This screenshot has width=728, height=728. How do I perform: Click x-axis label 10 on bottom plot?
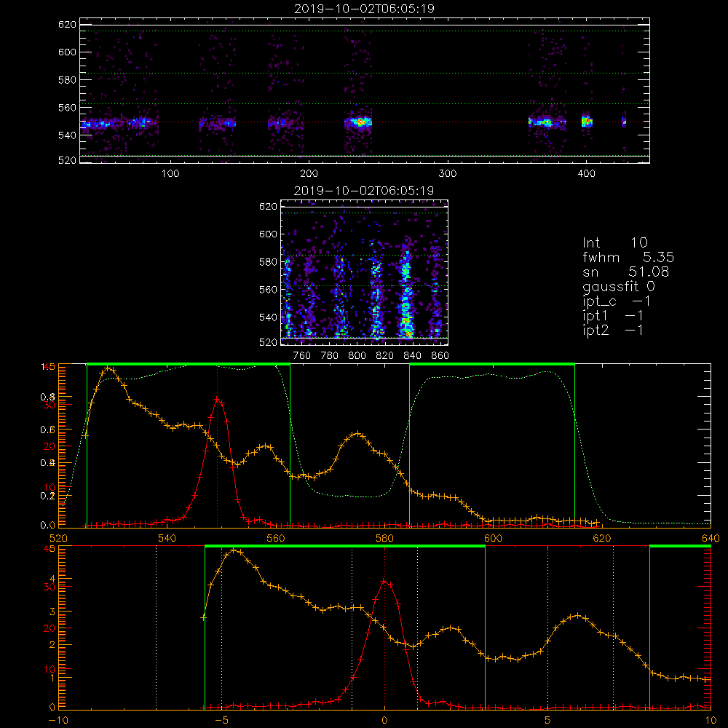click(x=711, y=720)
